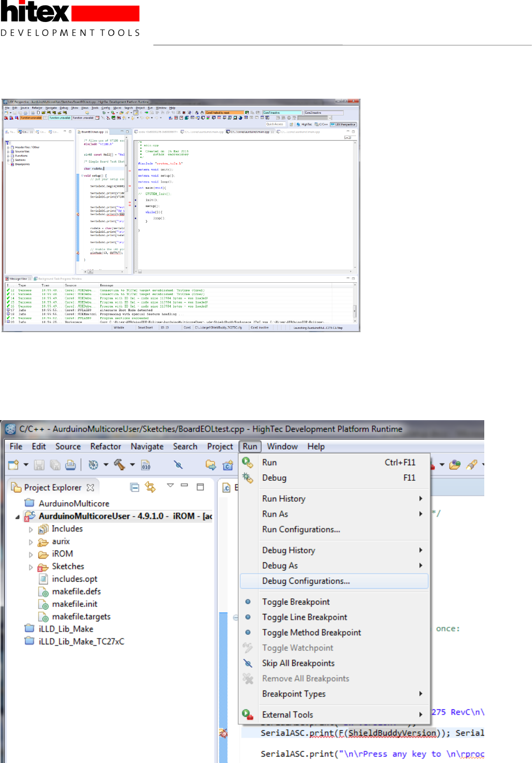
Task: Click the highlighter pen toolbar icon
Action: click(x=472, y=465)
